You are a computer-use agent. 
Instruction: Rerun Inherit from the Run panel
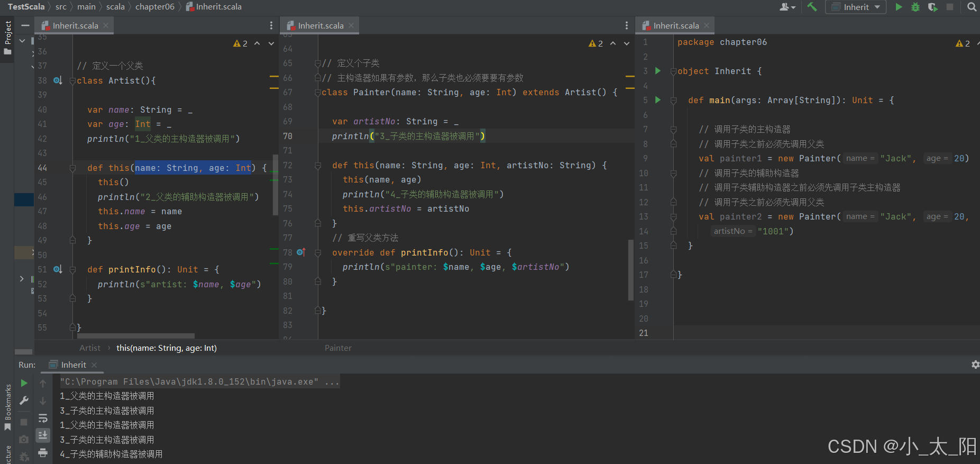tap(24, 383)
